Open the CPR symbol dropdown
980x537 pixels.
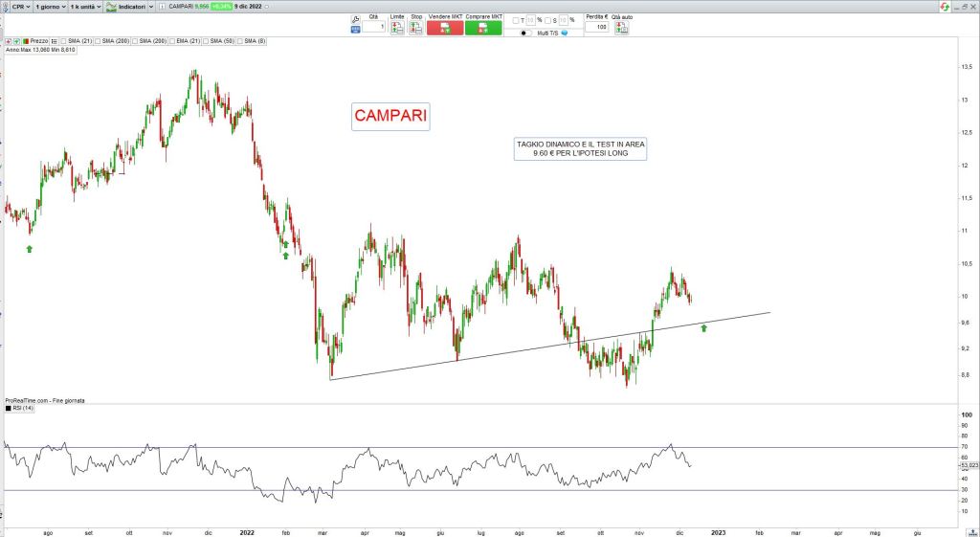tap(20, 7)
